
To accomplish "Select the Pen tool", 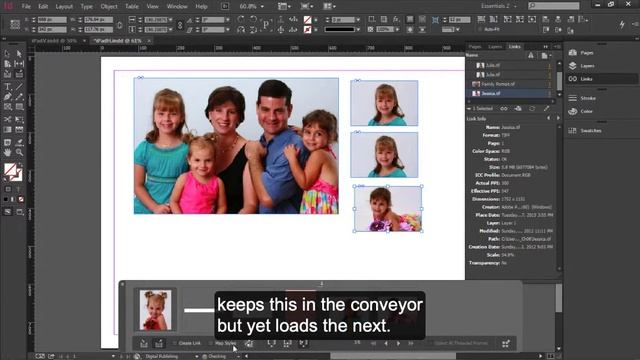I will [x=7, y=97].
